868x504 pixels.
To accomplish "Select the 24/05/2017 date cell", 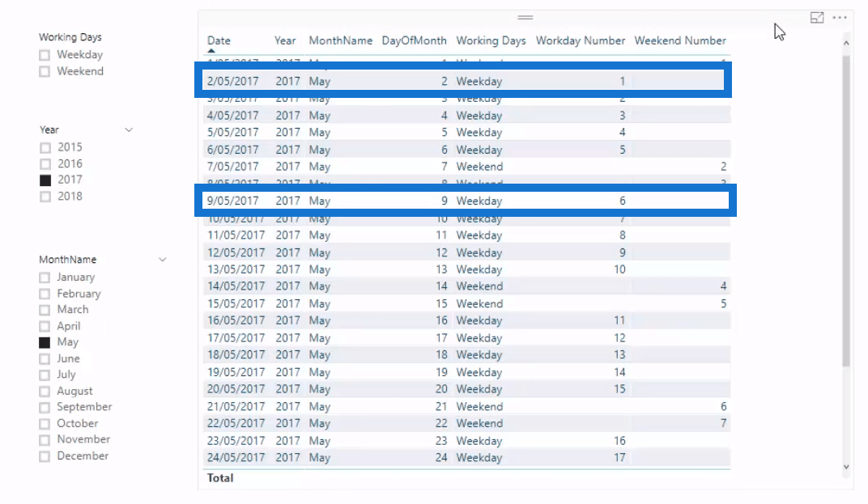I will (236, 458).
